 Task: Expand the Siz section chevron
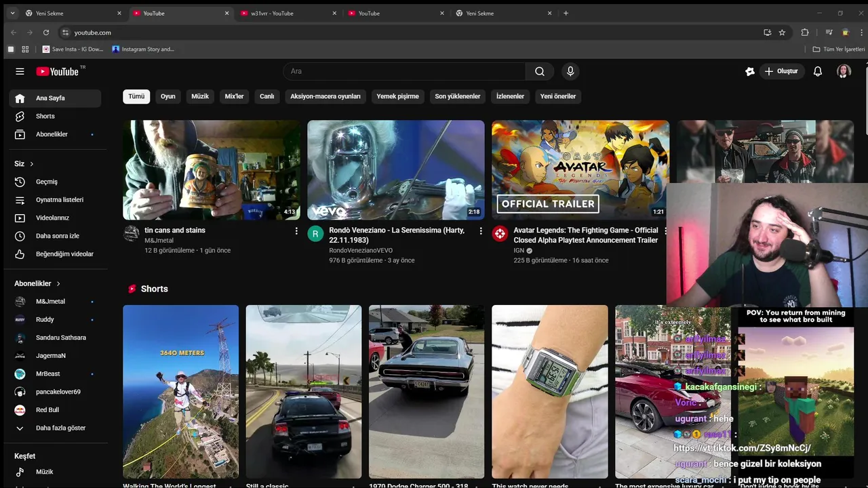tap(31, 164)
